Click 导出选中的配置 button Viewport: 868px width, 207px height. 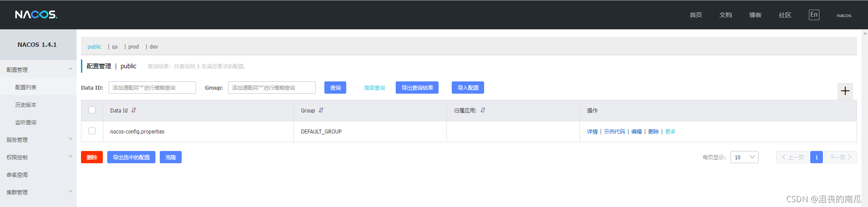point(131,157)
